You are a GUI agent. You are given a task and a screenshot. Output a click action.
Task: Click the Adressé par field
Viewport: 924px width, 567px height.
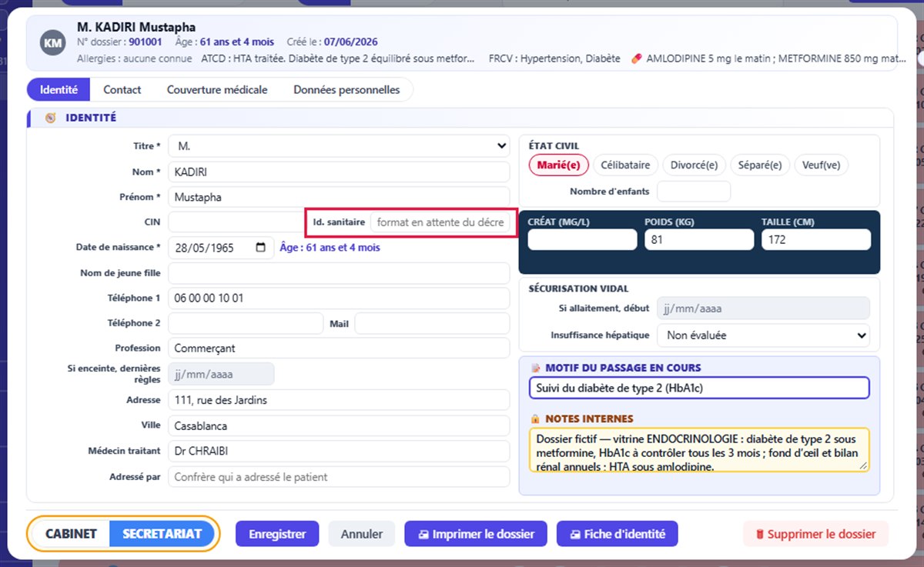click(x=339, y=477)
